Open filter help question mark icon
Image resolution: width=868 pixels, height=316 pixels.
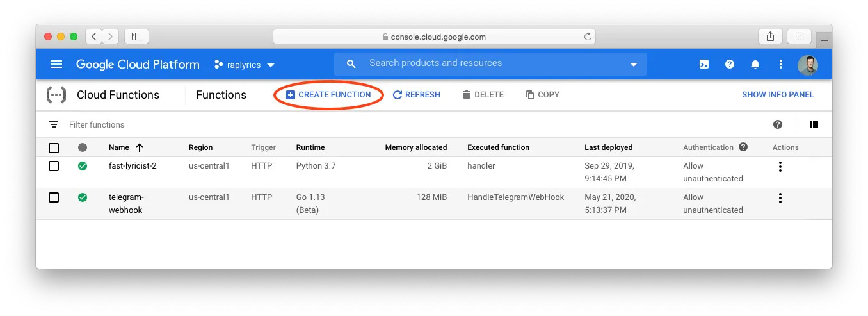click(778, 124)
